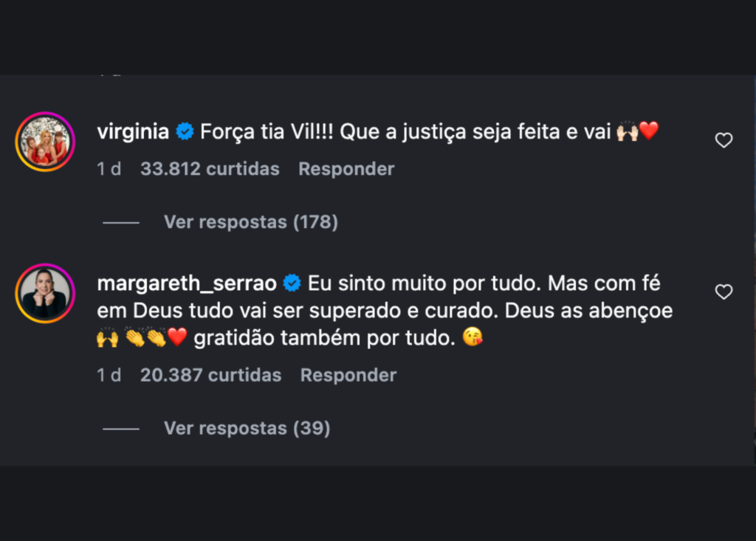Image resolution: width=756 pixels, height=541 pixels.
Task: Expand Ver respostas (178)
Action: 250,221
